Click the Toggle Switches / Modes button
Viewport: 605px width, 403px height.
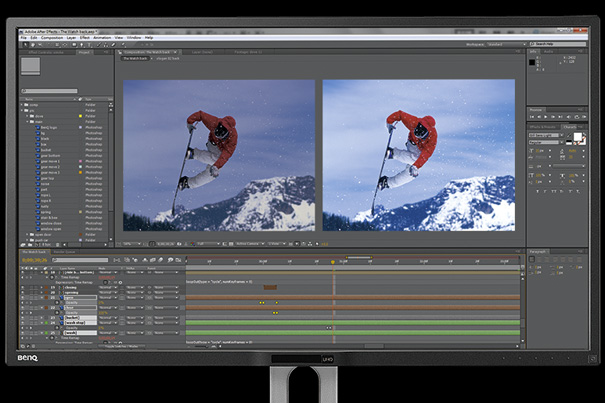coord(122,346)
